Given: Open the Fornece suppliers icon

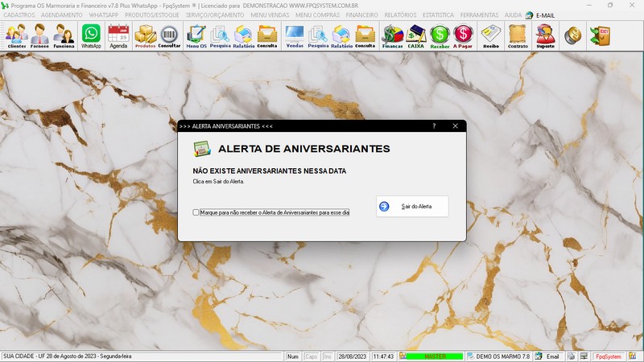Looking at the screenshot, I should [39, 36].
